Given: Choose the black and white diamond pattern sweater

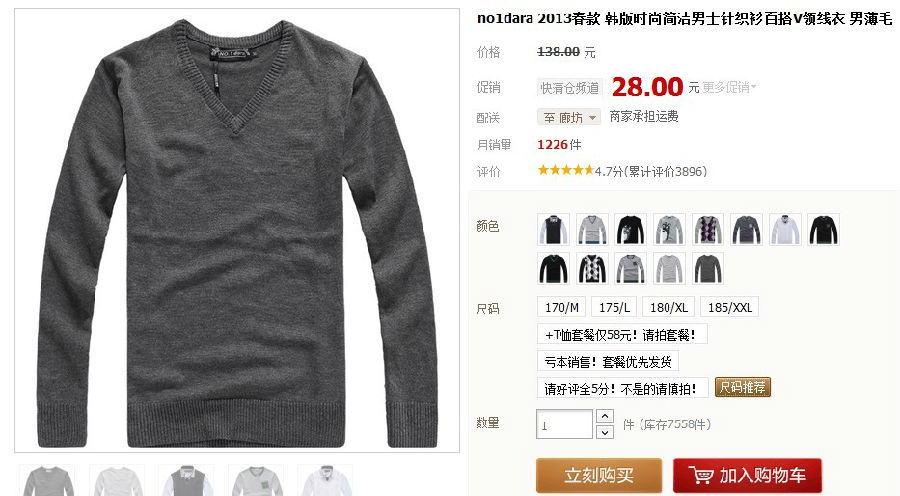Looking at the screenshot, I should [592, 268].
